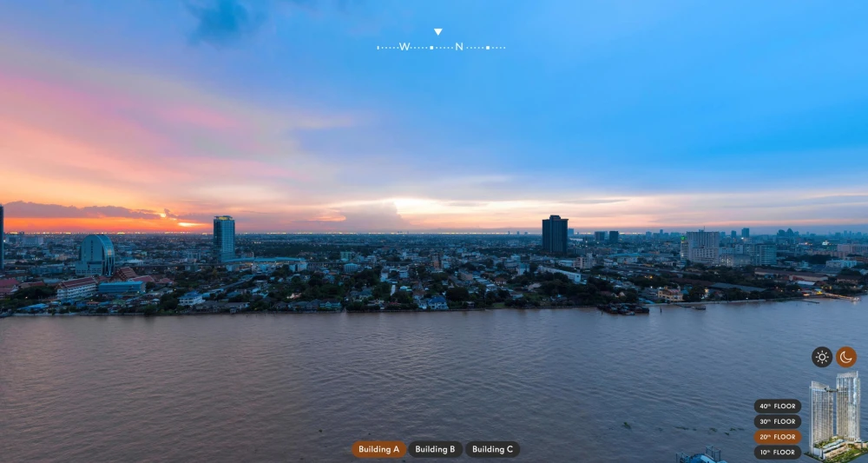Image resolution: width=868 pixels, height=463 pixels.
Task: Click the N direction on the compass
Action: [459, 47]
